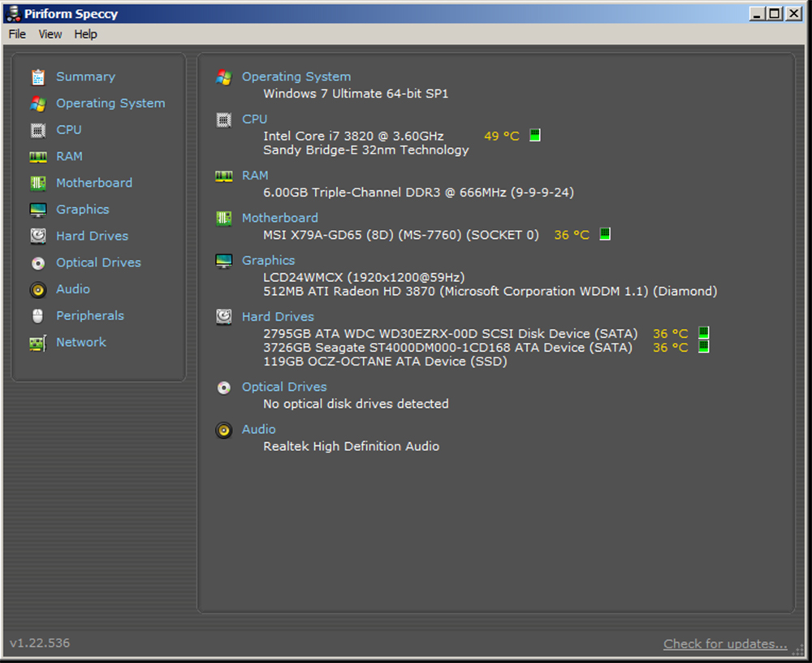The image size is (812, 663).
Task: Click the Audio heading link in summary
Action: (x=259, y=429)
